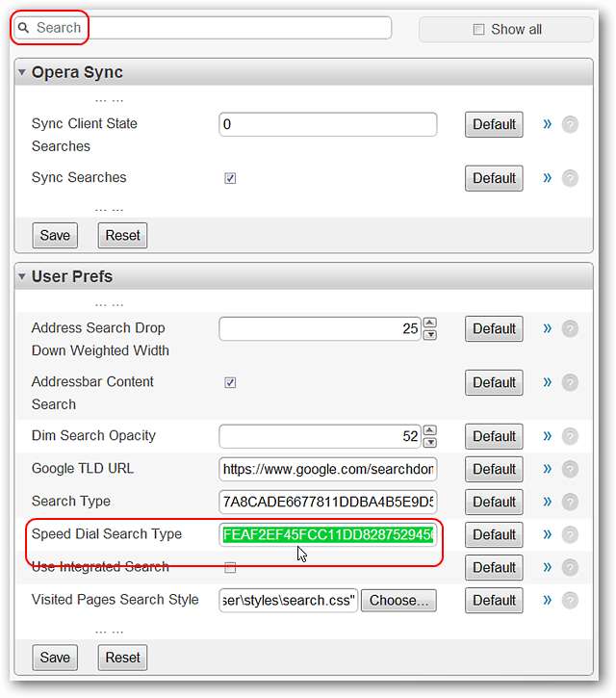Enable the Show all checkbox
Viewport: 616px width, 698px height.
coord(479,29)
